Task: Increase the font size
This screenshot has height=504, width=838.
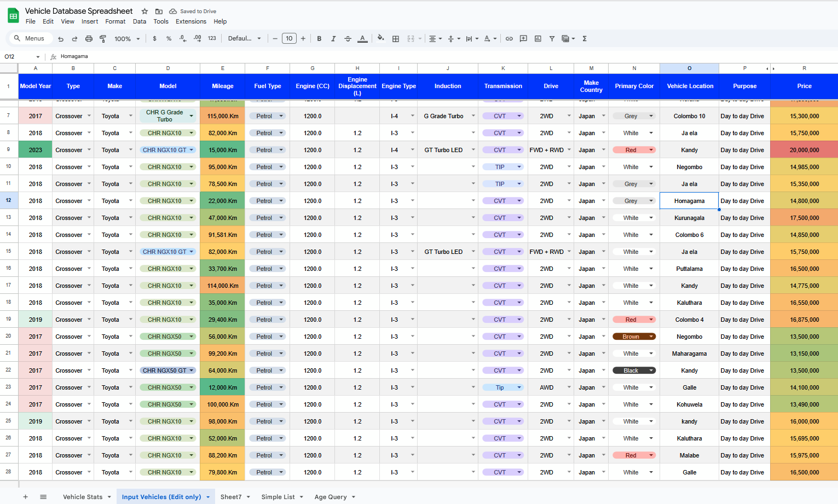Action: tap(303, 39)
